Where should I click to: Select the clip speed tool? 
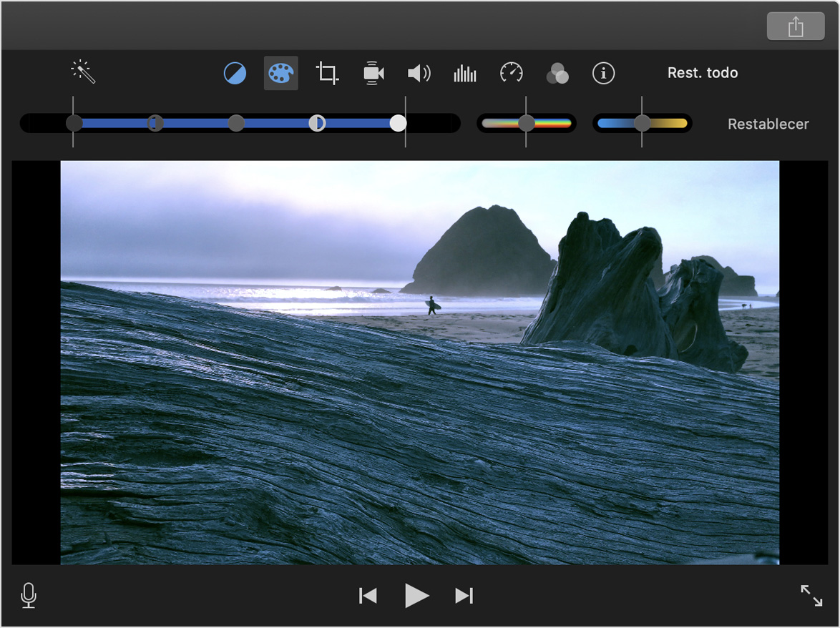[510, 72]
